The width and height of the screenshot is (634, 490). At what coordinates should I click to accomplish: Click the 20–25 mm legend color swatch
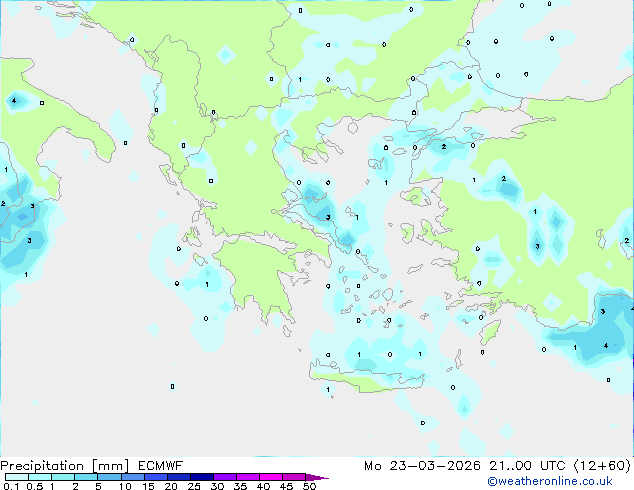click(x=178, y=477)
